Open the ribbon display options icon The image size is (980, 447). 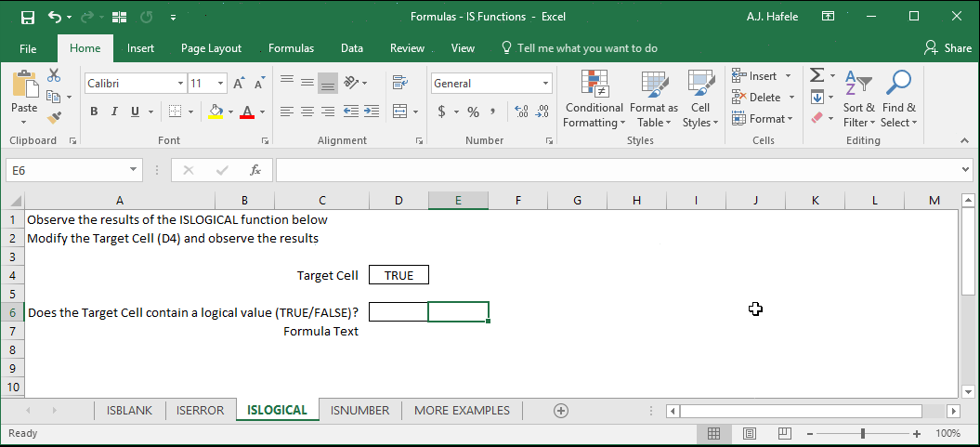[x=828, y=17]
